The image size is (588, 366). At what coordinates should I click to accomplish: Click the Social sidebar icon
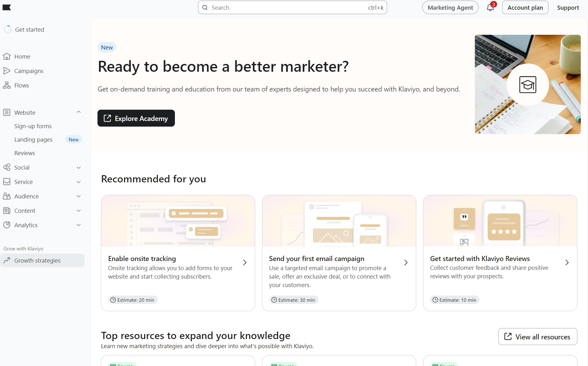click(7, 167)
